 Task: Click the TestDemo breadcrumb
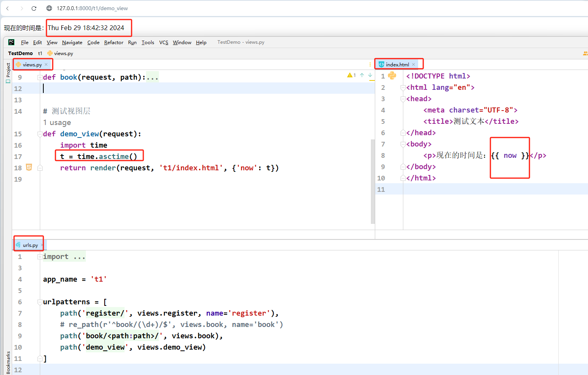tap(20, 53)
